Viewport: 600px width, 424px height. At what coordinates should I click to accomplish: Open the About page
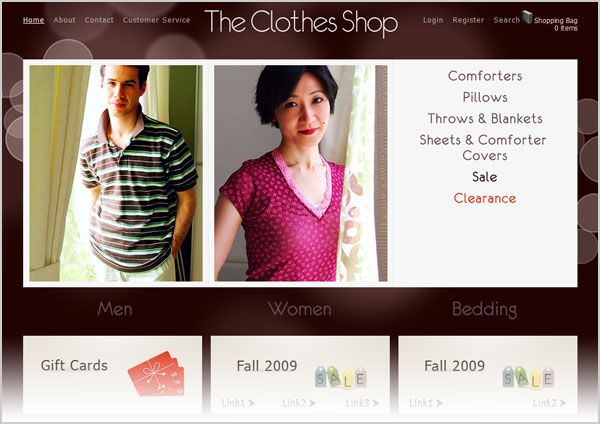pos(64,20)
